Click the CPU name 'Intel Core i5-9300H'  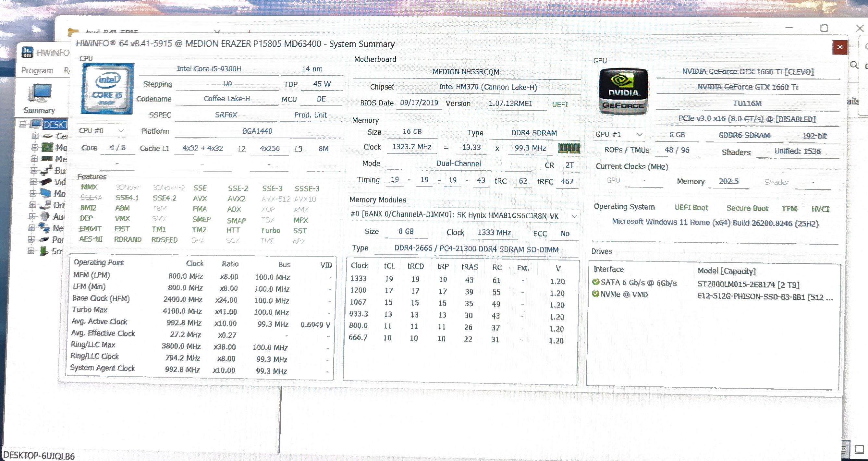(209, 69)
